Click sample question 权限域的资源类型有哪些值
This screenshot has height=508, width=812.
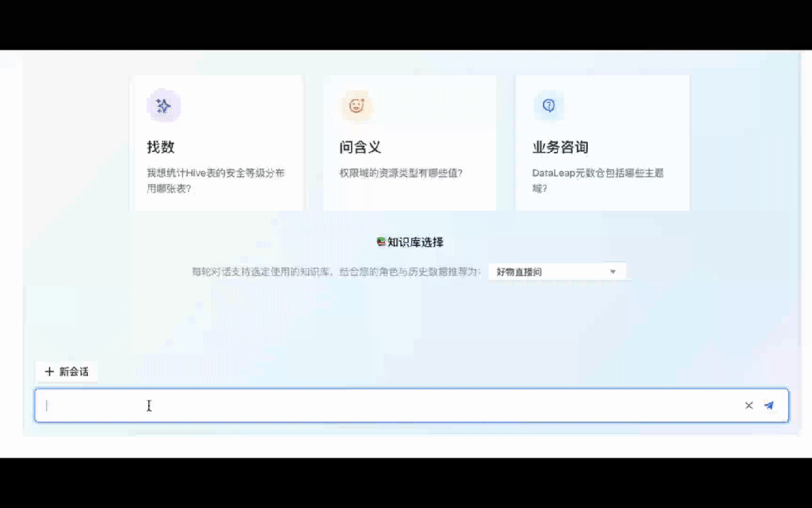pos(401,173)
